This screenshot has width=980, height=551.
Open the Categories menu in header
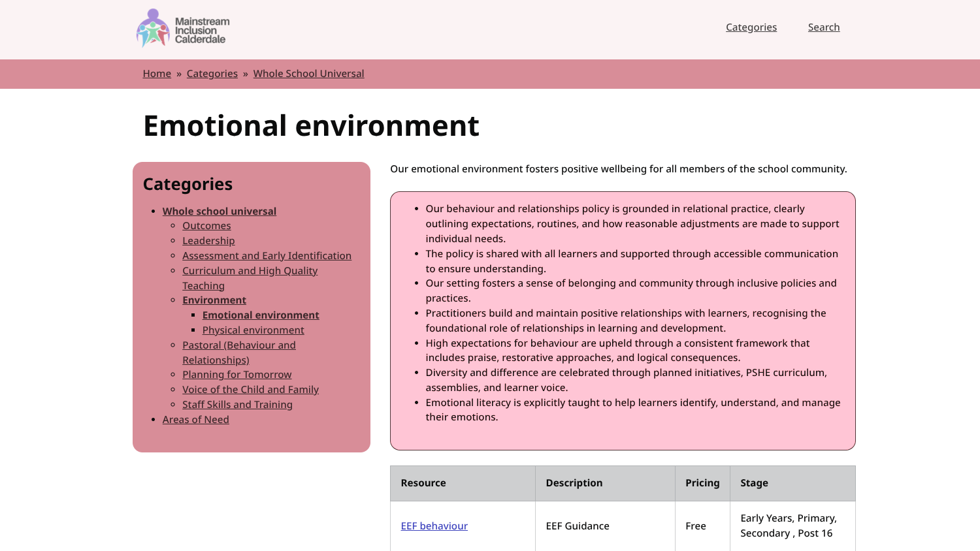(751, 27)
